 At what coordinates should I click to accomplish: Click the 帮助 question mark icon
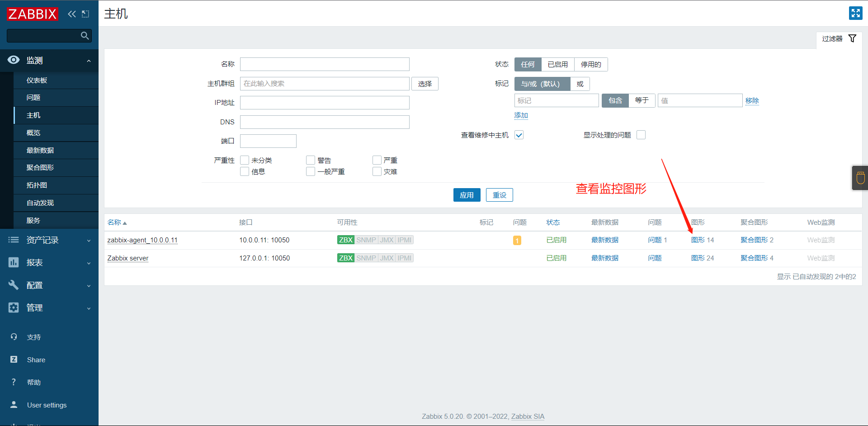coord(14,382)
